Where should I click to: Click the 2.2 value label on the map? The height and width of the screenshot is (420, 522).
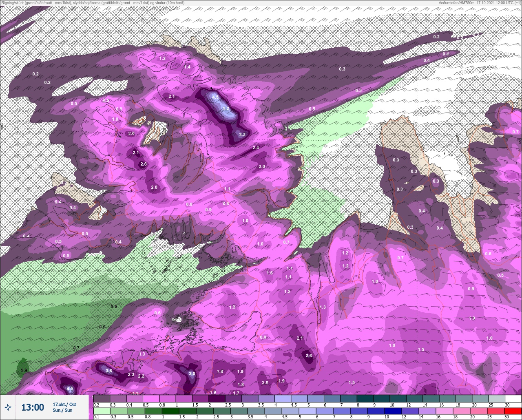(x=141, y=376)
